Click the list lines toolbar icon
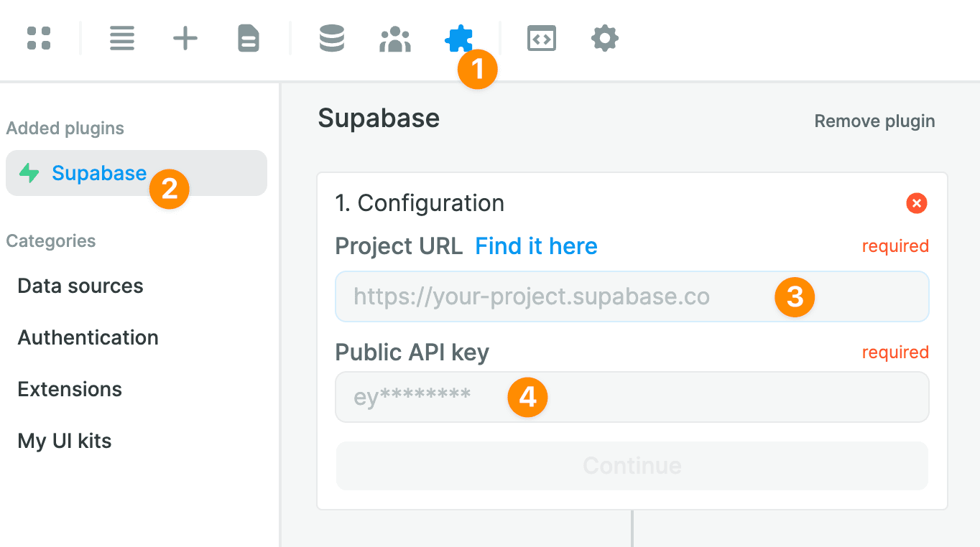Screen dimensions: 980x547 (122, 38)
